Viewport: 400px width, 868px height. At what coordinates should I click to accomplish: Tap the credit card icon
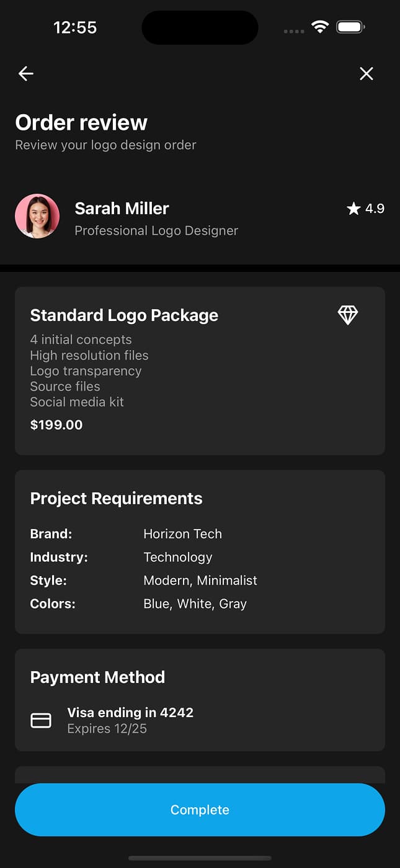pyautogui.click(x=41, y=720)
